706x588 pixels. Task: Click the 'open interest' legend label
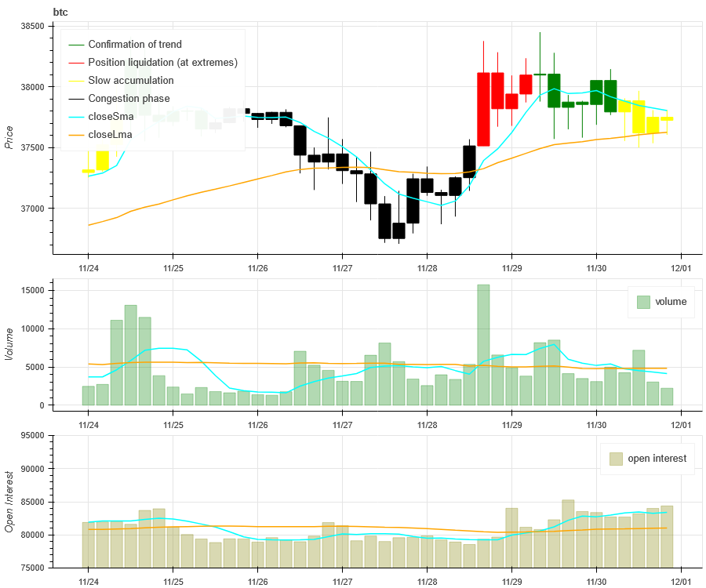coord(657,459)
